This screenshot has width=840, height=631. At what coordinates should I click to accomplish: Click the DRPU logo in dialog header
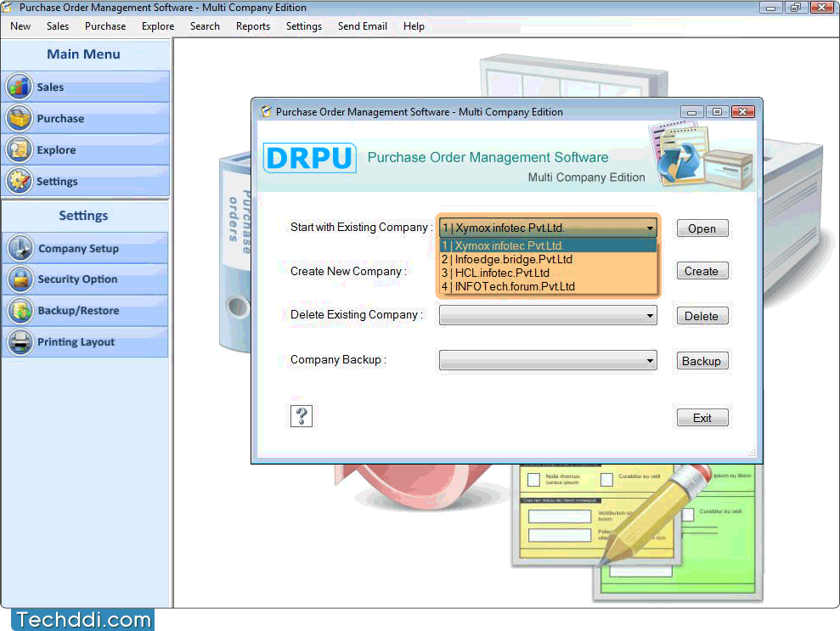point(310,157)
